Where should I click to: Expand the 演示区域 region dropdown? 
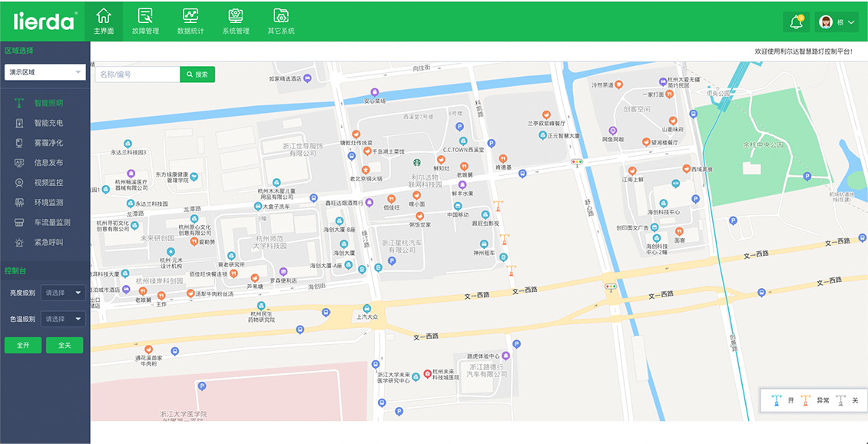coord(45,72)
